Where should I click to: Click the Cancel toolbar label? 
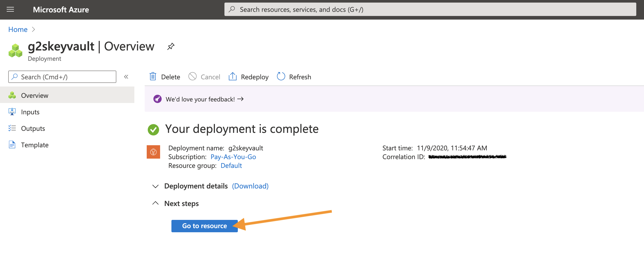(210, 77)
